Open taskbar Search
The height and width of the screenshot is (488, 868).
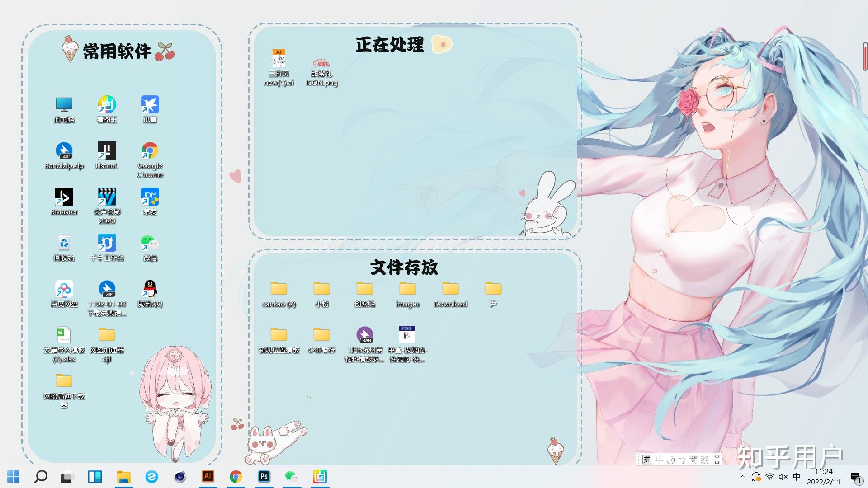pyautogui.click(x=41, y=476)
